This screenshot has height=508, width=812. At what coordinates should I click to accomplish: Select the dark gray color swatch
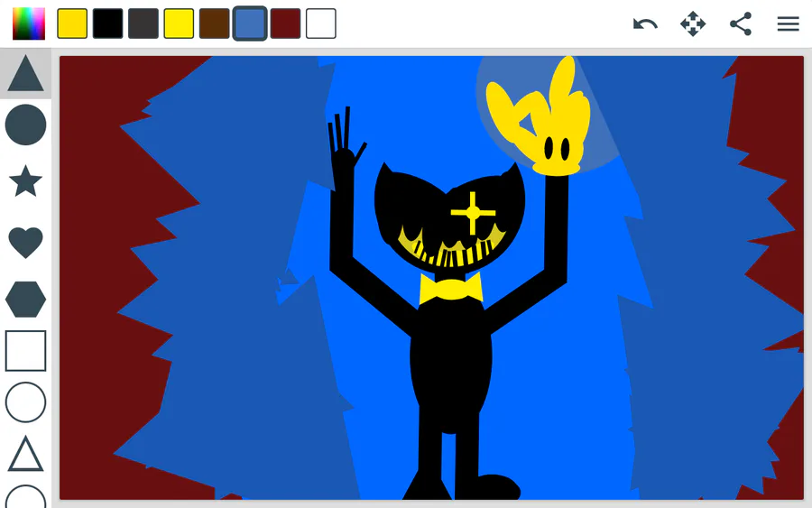point(143,23)
